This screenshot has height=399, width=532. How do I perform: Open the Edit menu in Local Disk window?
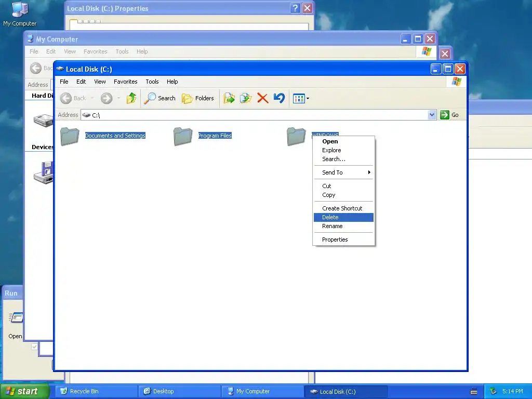tap(81, 82)
